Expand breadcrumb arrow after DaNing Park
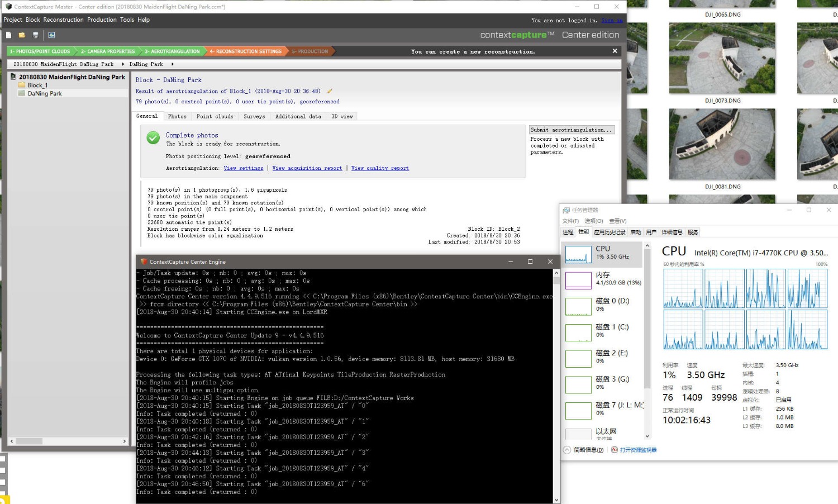The height and width of the screenshot is (504, 838). pos(173,64)
